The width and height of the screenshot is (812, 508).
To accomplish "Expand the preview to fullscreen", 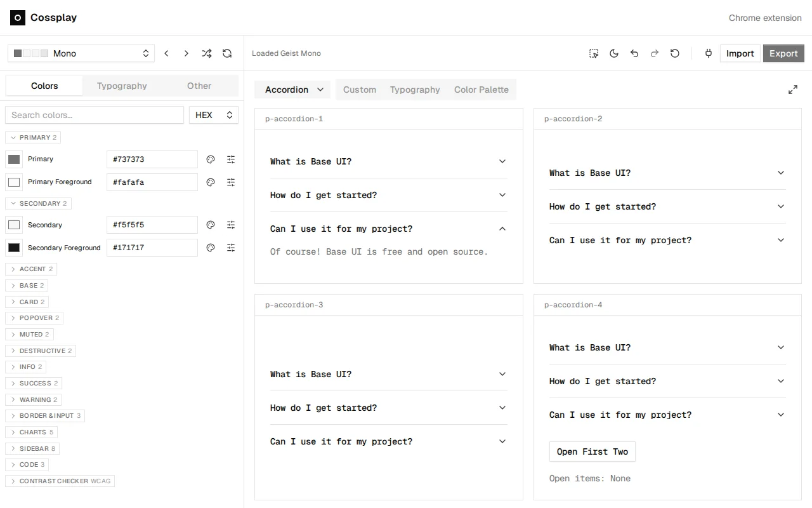I will click(x=793, y=90).
